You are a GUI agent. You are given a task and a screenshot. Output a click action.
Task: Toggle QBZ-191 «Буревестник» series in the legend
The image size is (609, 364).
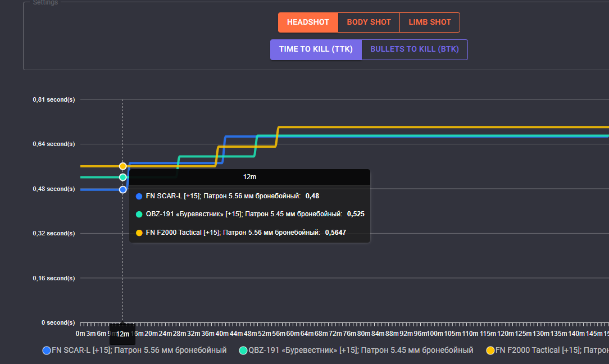pos(356,350)
